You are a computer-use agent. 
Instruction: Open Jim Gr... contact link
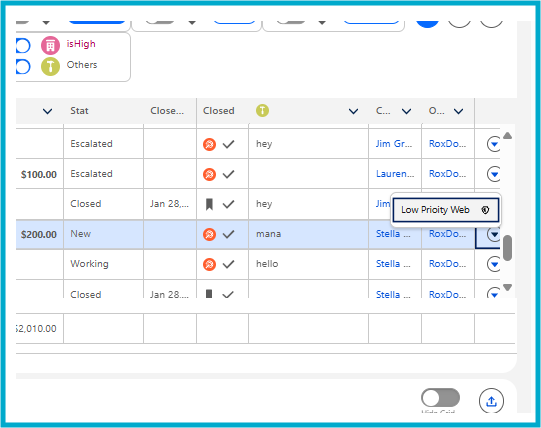pos(394,144)
